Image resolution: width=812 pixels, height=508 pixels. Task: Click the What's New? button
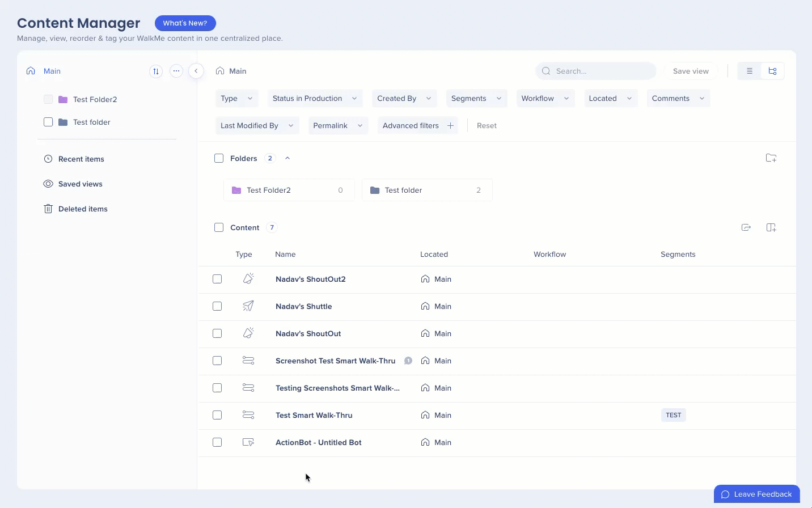(x=185, y=23)
